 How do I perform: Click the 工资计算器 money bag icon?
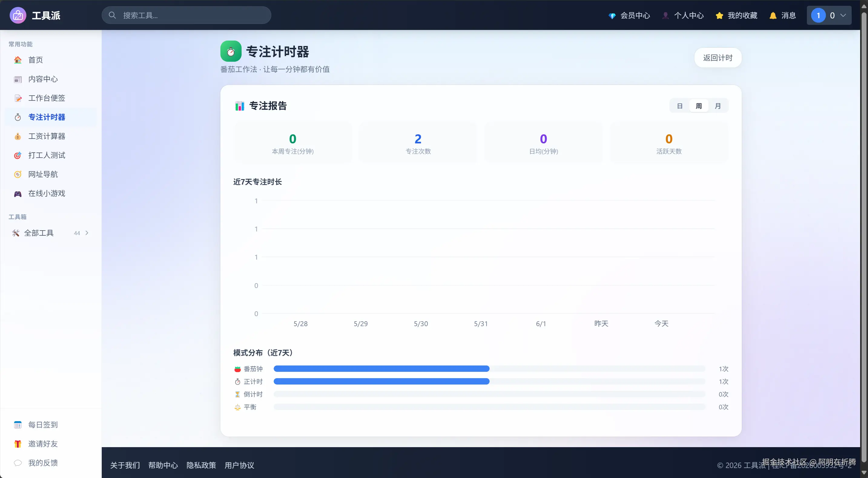[18, 136]
